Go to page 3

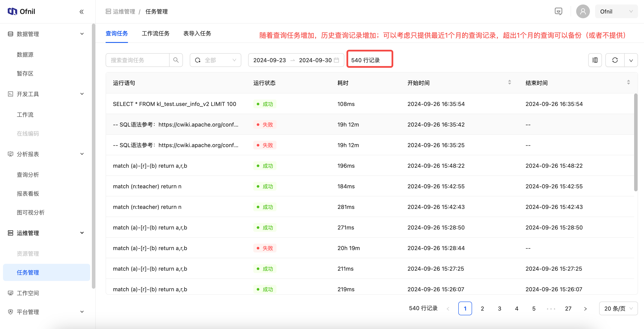point(500,309)
